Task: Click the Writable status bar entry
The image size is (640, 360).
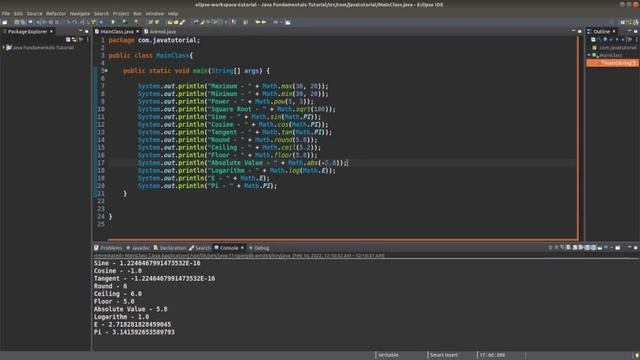Action: coord(388,355)
